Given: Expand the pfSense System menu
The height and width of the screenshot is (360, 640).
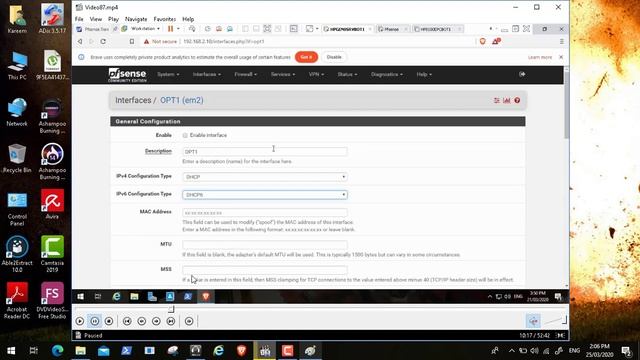Looking at the screenshot, I should [168, 74].
